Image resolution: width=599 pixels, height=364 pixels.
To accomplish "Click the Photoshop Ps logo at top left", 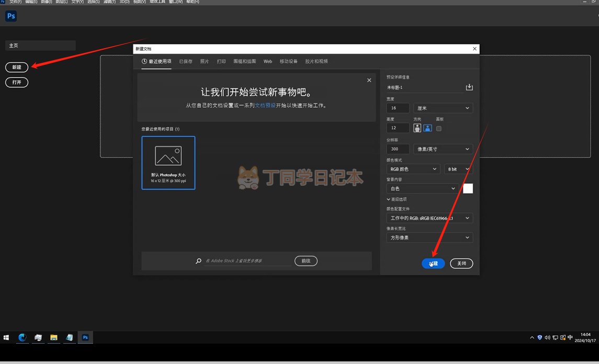I will click(x=11, y=16).
